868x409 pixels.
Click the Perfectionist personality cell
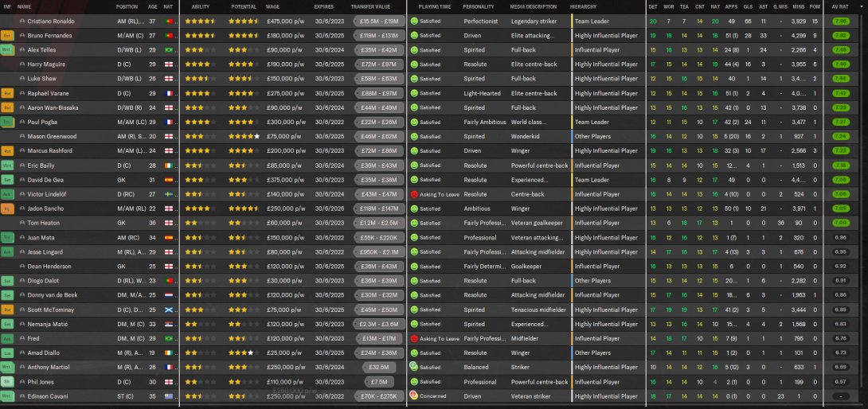[481, 21]
